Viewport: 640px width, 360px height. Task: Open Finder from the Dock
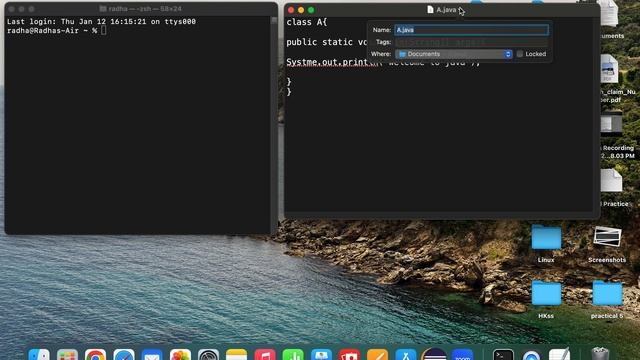39,354
